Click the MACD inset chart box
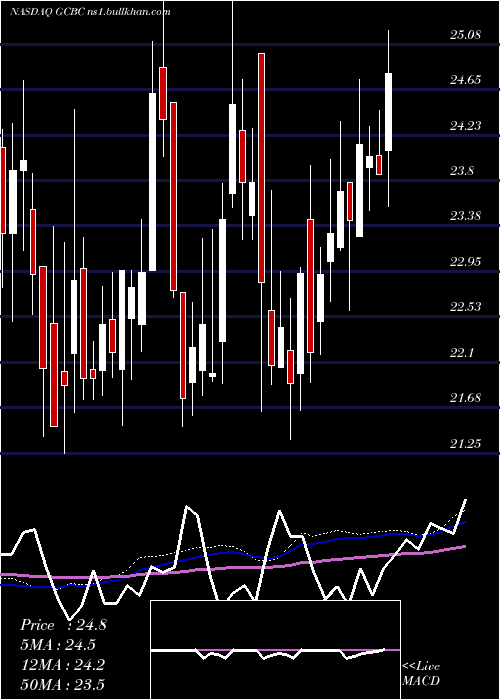 point(275,650)
